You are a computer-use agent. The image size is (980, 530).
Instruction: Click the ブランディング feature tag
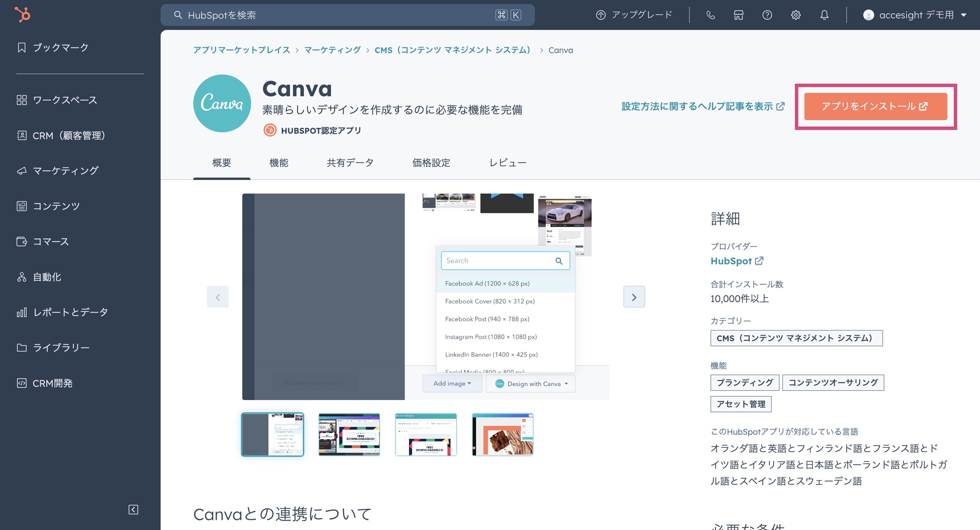tap(745, 382)
